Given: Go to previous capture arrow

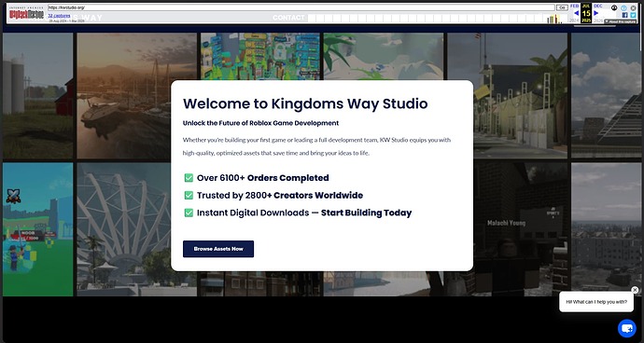Looking at the screenshot, I should pos(576,13).
